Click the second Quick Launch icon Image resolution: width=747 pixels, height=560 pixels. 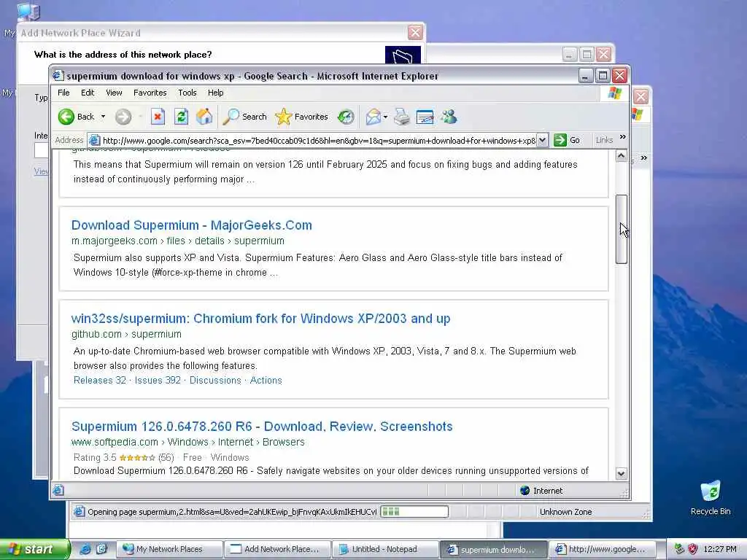click(x=101, y=549)
